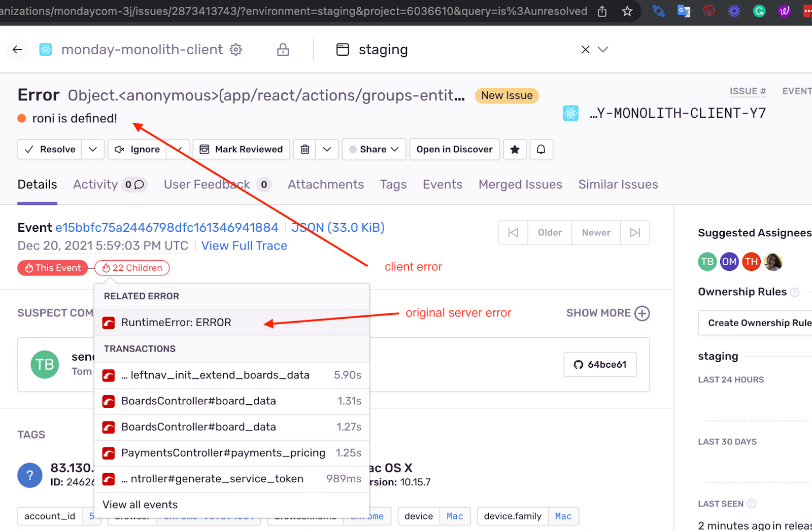The width and height of the screenshot is (812, 531).
Task: Click the lock icon in header
Action: 283,49
